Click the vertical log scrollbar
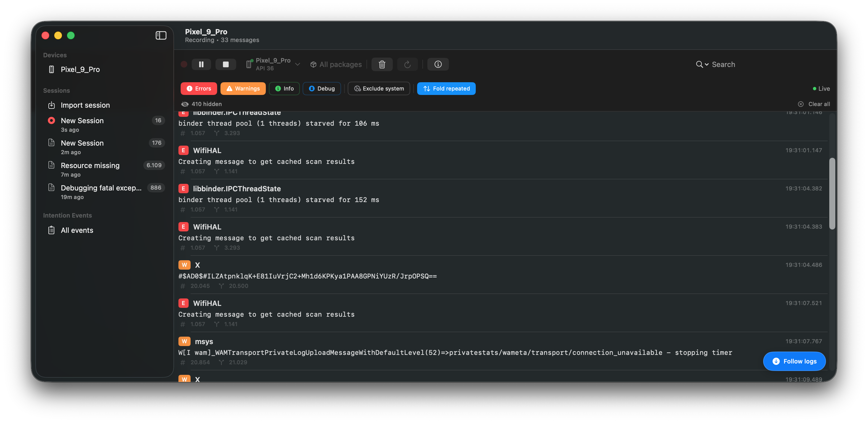 coord(832,194)
